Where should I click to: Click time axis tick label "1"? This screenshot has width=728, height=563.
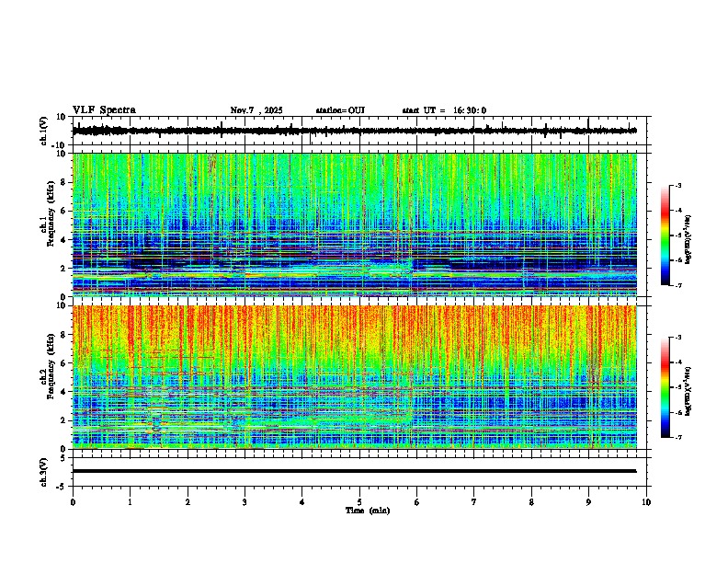pyautogui.click(x=130, y=502)
